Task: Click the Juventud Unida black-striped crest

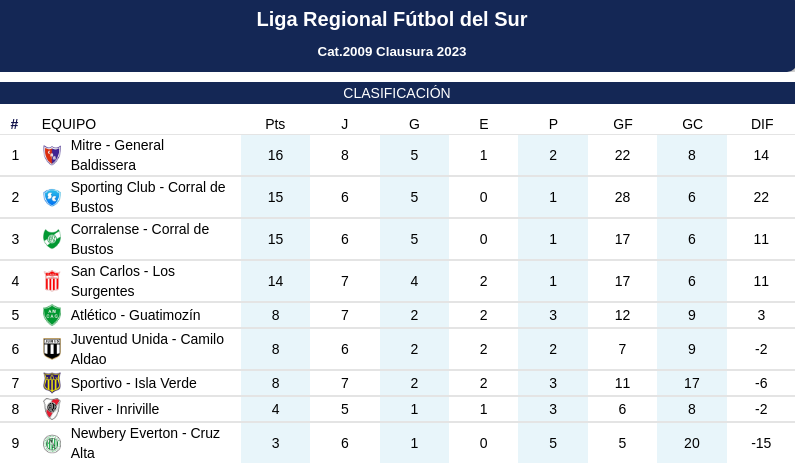Action: click(52, 349)
